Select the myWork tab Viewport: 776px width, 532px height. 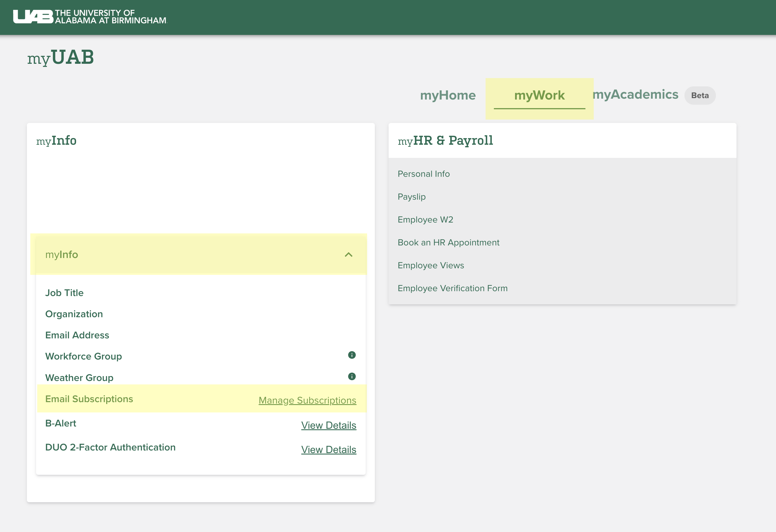(x=539, y=96)
